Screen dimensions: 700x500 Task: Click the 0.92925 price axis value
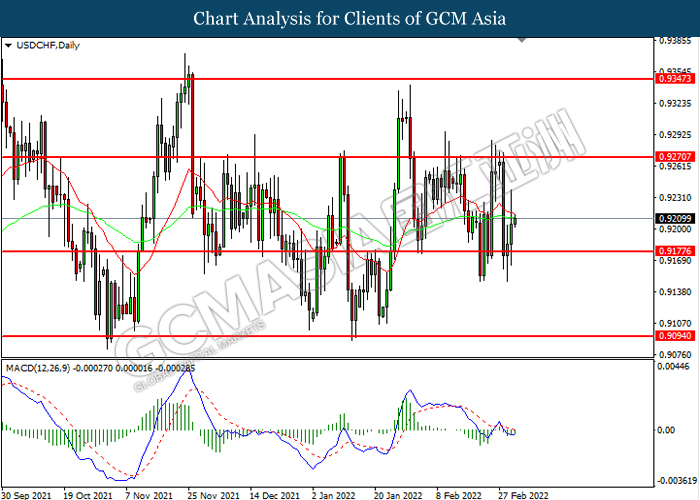(675, 134)
